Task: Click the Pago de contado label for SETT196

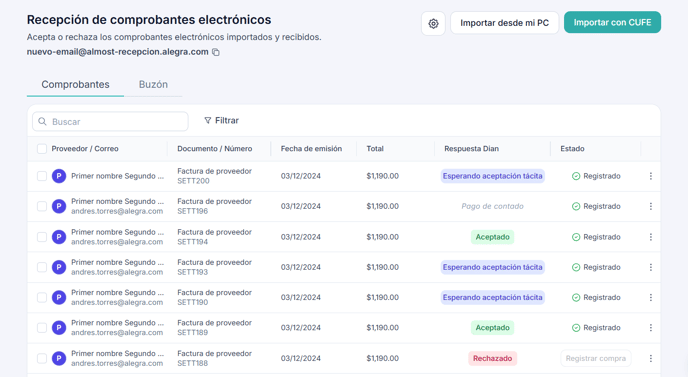Action: tap(492, 206)
